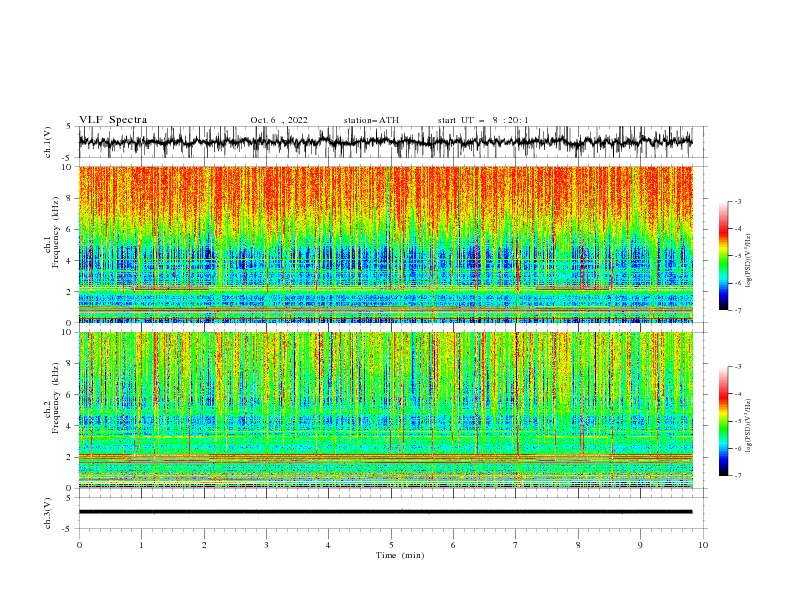Click the "ch.3(V)" axis label

click(x=48, y=513)
